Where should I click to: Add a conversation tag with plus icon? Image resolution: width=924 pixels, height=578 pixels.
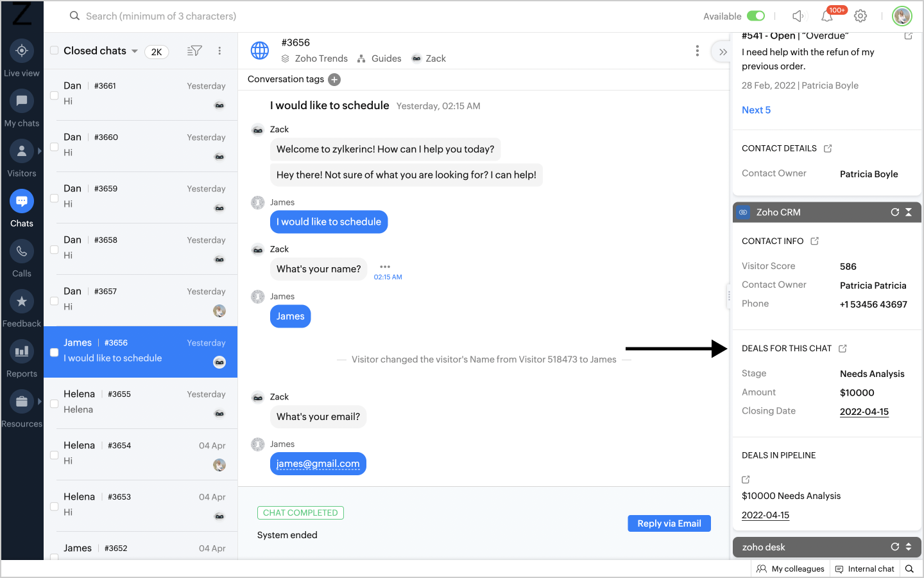(334, 80)
